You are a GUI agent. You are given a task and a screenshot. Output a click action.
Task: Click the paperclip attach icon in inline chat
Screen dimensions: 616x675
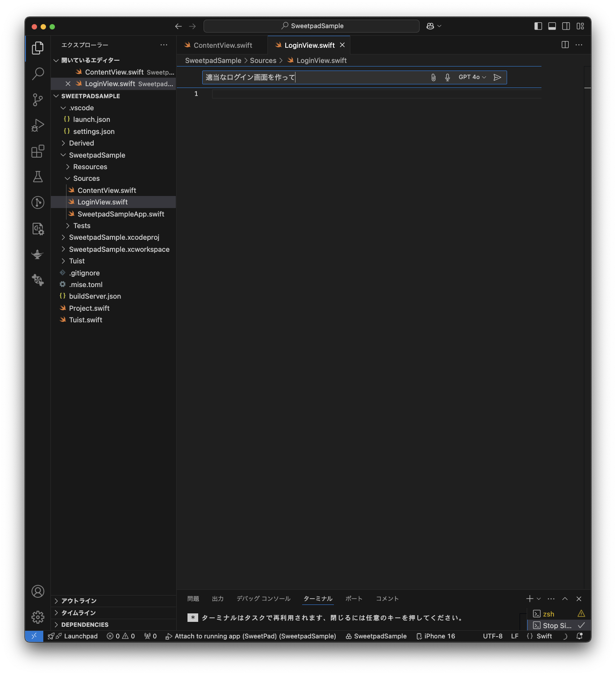tap(433, 77)
